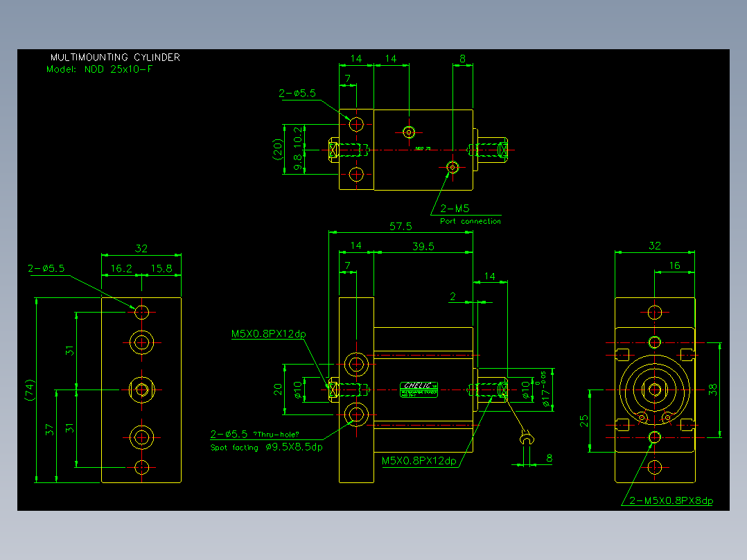Screen dimensions: 747x560
Task: Pick the 15.8 dimension text
Action: click(x=161, y=268)
